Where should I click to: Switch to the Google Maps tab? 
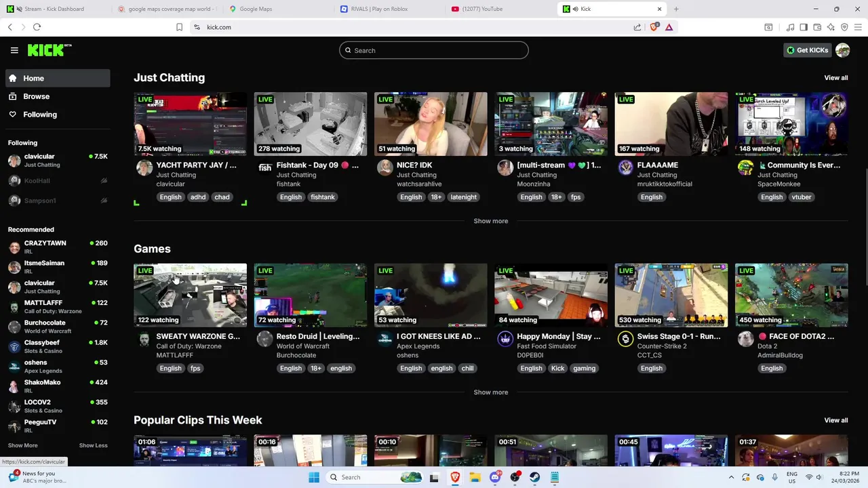(x=278, y=9)
